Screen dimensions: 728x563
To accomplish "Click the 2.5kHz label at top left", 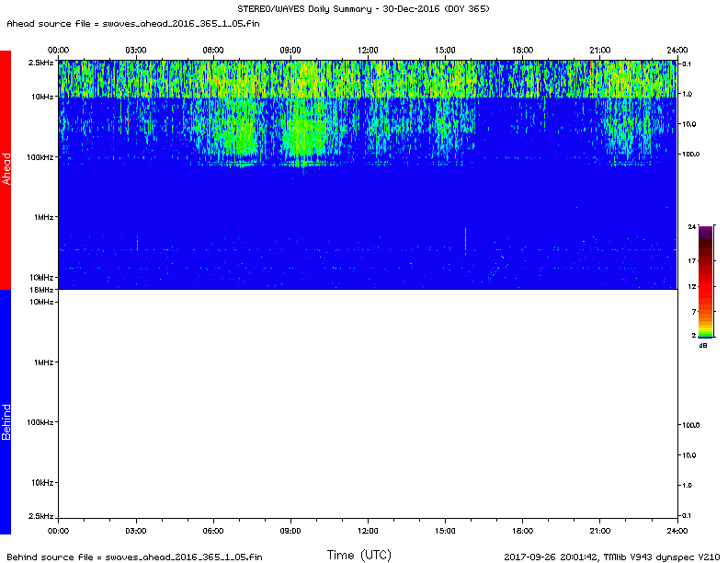I will tap(39, 63).
